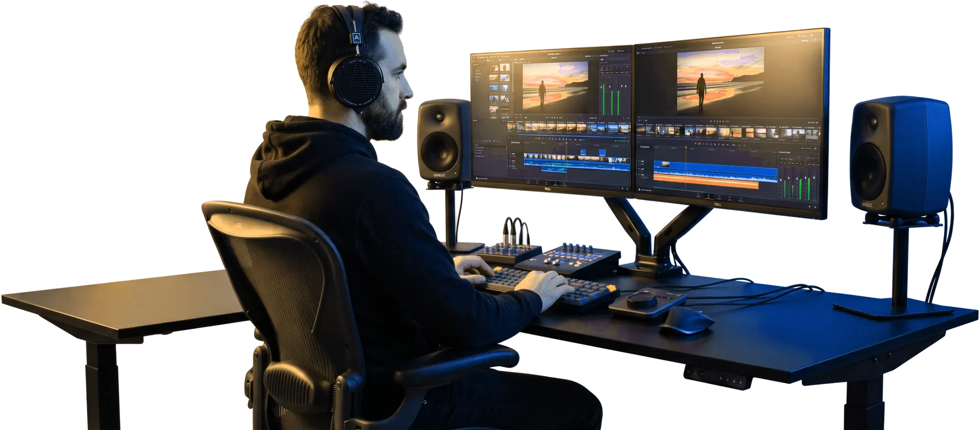
Task: Open the highlighted page tab, left monitor bottom
Action: click(x=555, y=183)
